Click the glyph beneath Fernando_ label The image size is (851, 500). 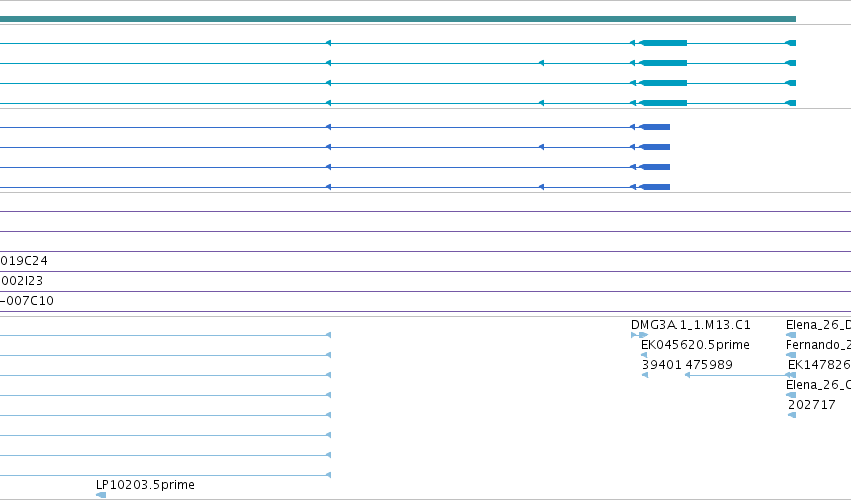coord(791,355)
